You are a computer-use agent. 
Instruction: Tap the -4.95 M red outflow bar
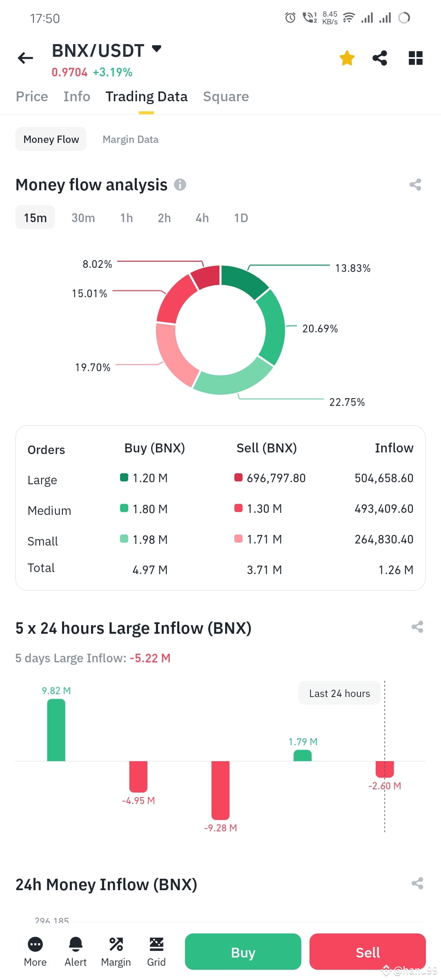coord(138,777)
